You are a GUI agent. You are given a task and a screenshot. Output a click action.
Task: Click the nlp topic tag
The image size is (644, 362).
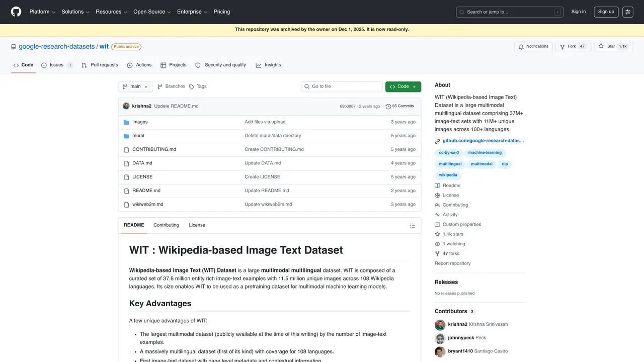(505, 164)
